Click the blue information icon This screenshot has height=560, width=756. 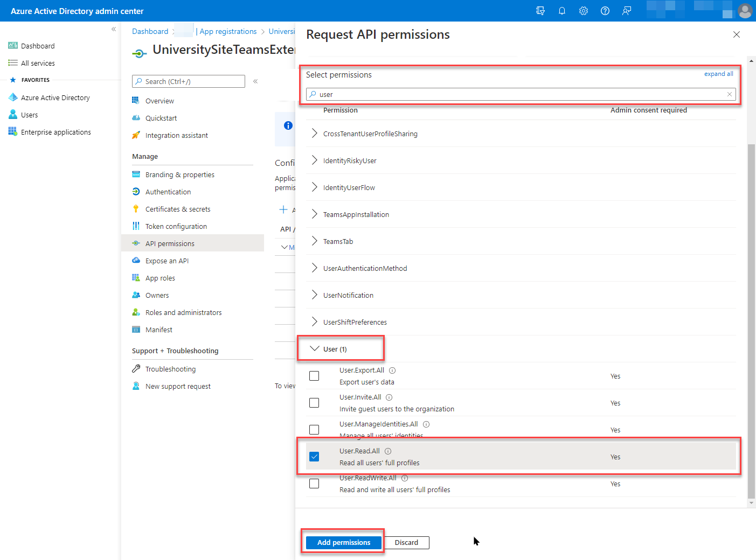point(288,125)
